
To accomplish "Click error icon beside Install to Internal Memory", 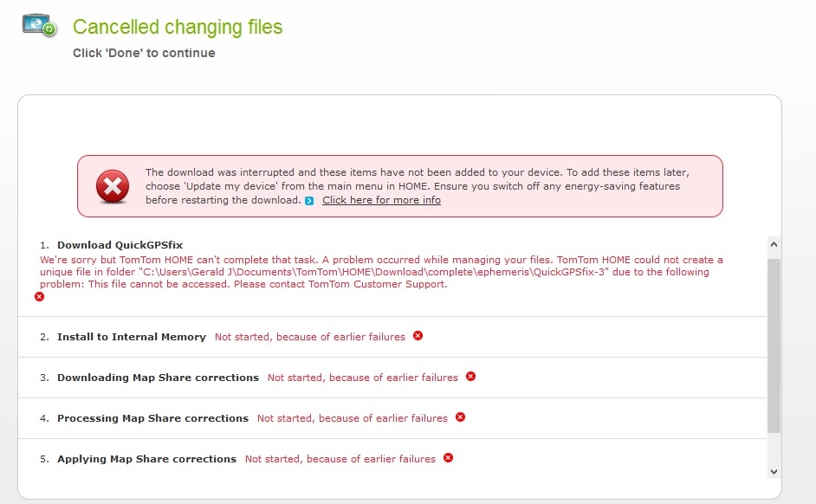I will [418, 336].
